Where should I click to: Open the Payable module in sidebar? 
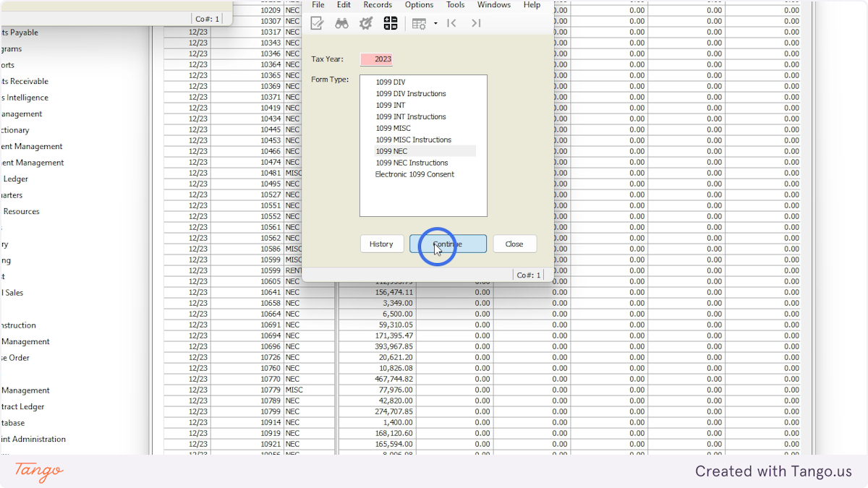[20, 33]
